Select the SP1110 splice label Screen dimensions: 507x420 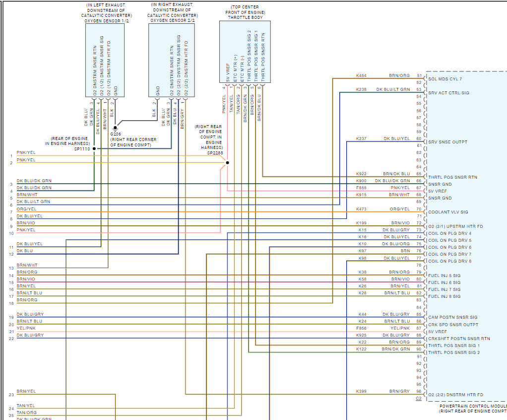(82, 149)
